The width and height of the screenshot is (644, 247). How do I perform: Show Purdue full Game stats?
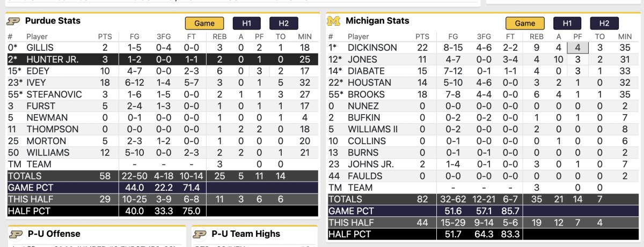pos(204,24)
